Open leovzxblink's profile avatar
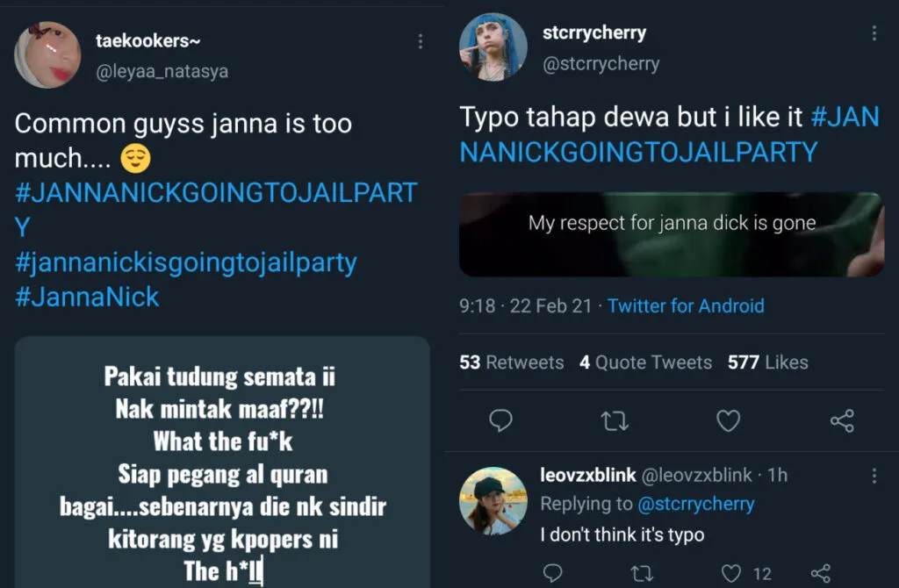 pos(493,500)
